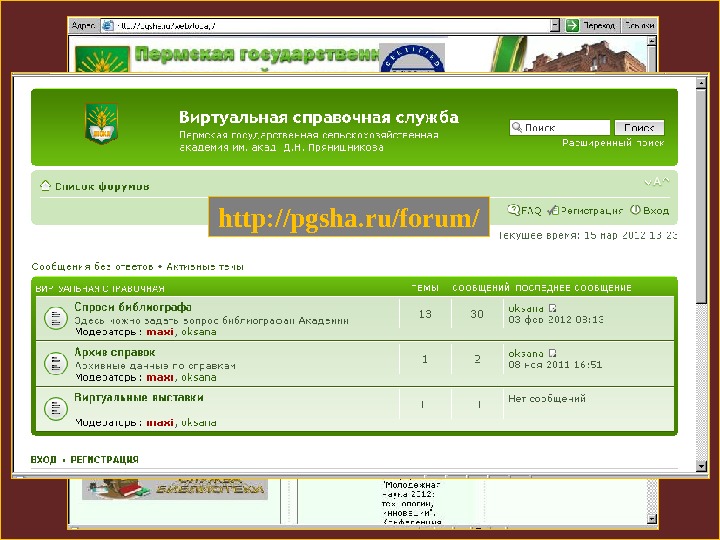Click the Нет сообщений text
The height and width of the screenshot is (540, 720).
pos(546,399)
